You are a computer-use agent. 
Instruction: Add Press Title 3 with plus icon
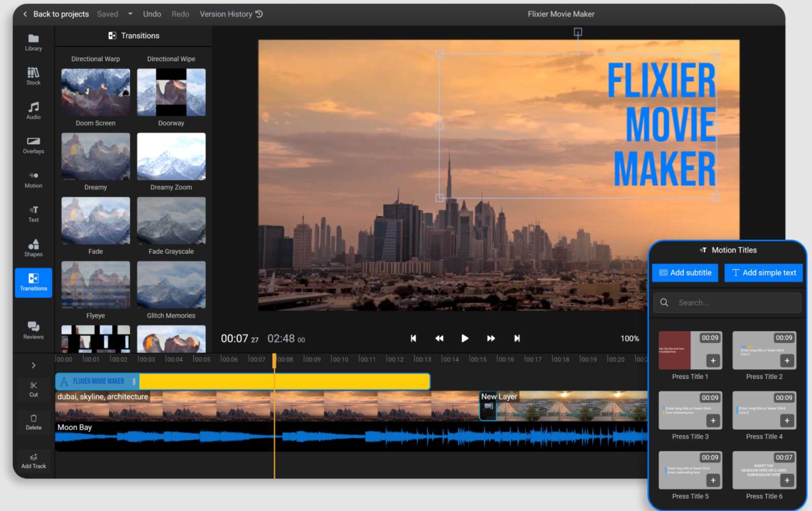(713, 421)
